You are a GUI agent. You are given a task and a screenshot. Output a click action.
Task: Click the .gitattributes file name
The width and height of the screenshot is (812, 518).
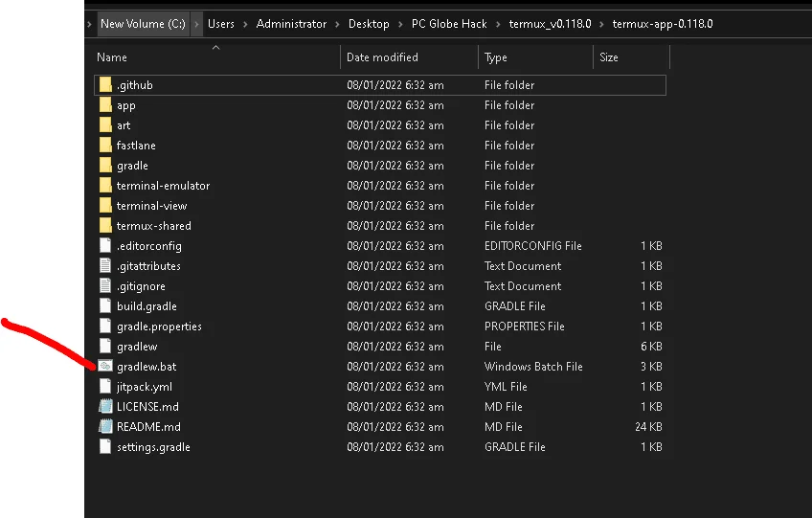148,266
